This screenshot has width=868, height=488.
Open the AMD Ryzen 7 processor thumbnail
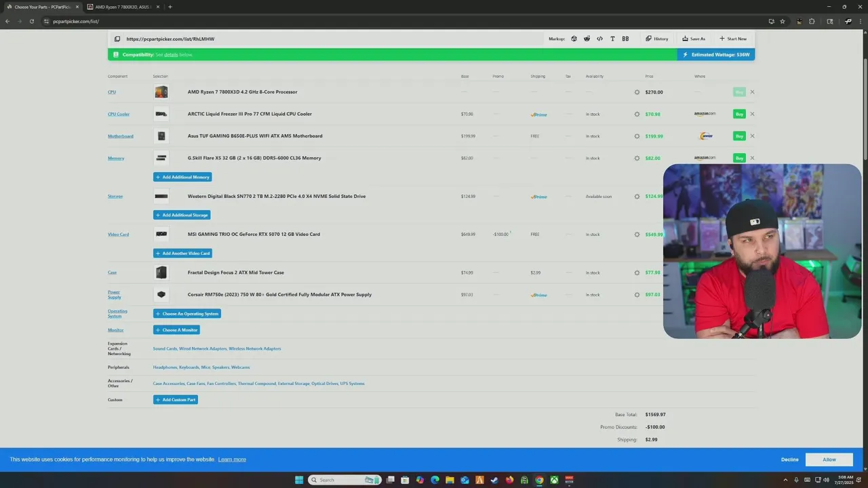click(x=161, y=92)
